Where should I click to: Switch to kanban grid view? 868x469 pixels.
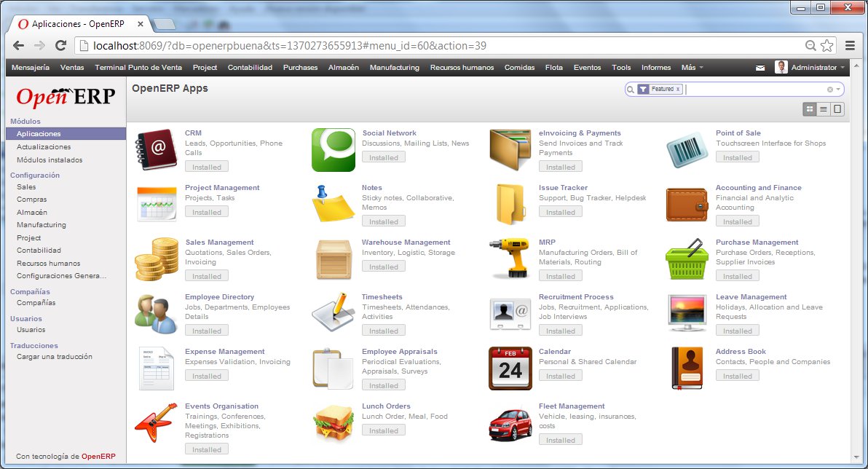tap(809, 109)
